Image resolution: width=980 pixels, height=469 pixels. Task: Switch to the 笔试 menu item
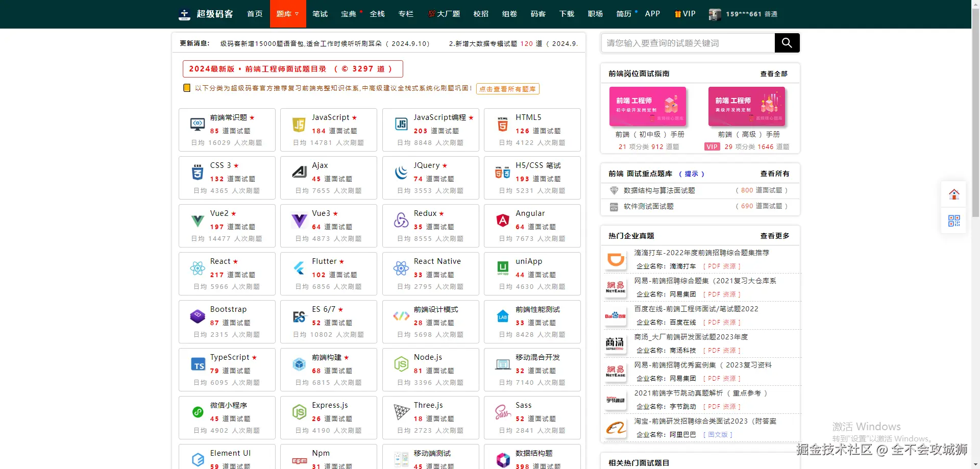coord(320,14)
